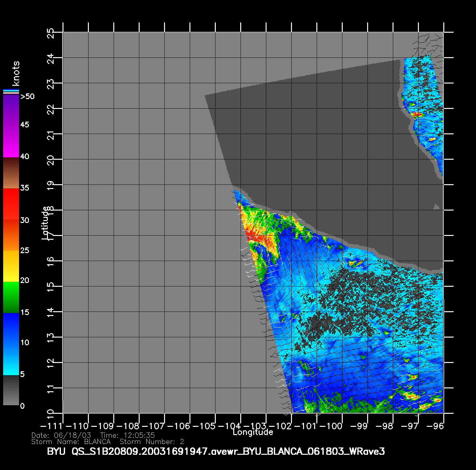The height and width of the screenshot is (470, 476).
Task: Click the magenta 40–45 knots color band
Action: coord(11,141)
